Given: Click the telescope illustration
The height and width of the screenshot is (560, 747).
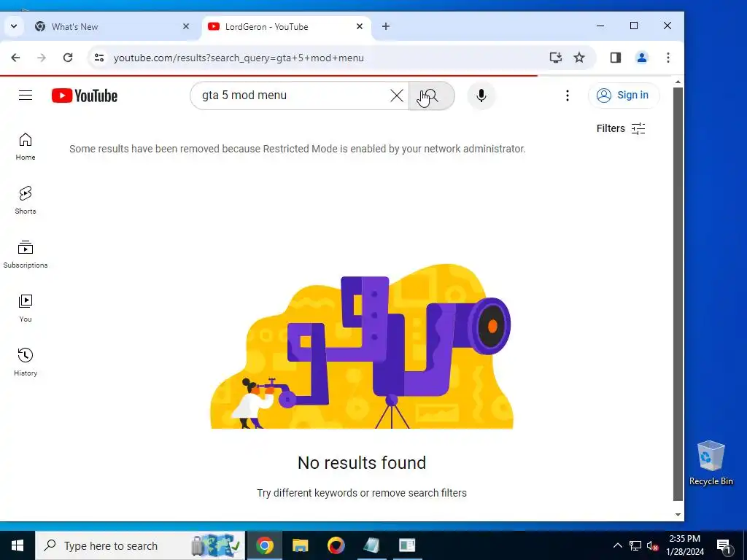Looking at the screenshot, I should coord(362,346).
